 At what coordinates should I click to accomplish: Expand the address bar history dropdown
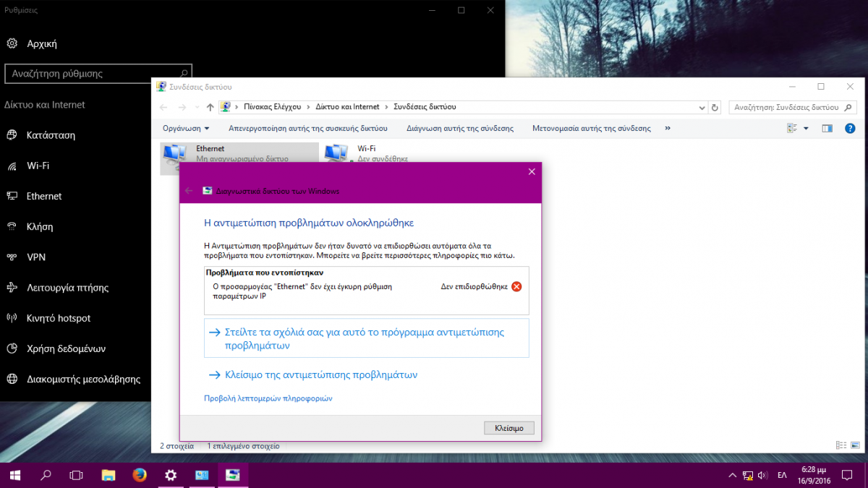(x=701, y=107)
